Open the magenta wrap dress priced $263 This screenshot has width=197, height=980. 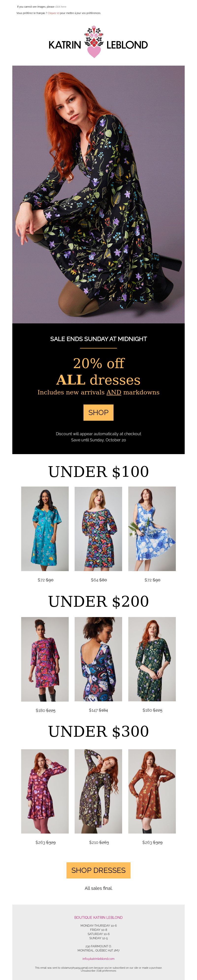point(45,791)
